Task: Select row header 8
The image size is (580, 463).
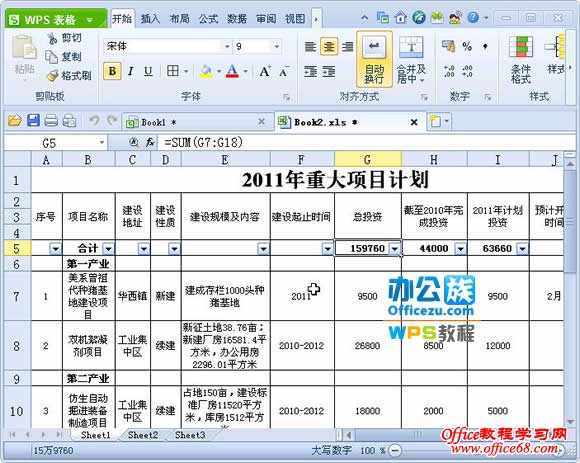Action: pos(16,346)
